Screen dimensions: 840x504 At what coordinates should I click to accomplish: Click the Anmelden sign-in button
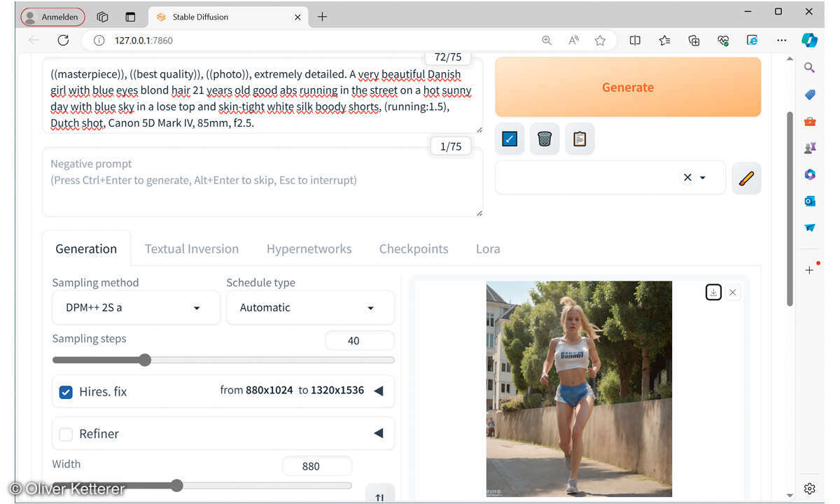click(x=53, y=17)
